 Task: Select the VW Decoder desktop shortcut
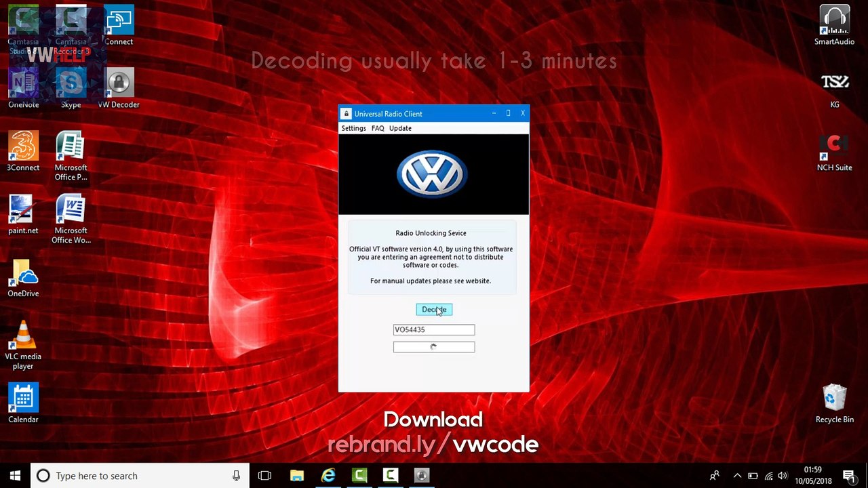click(x=119, y=88)
